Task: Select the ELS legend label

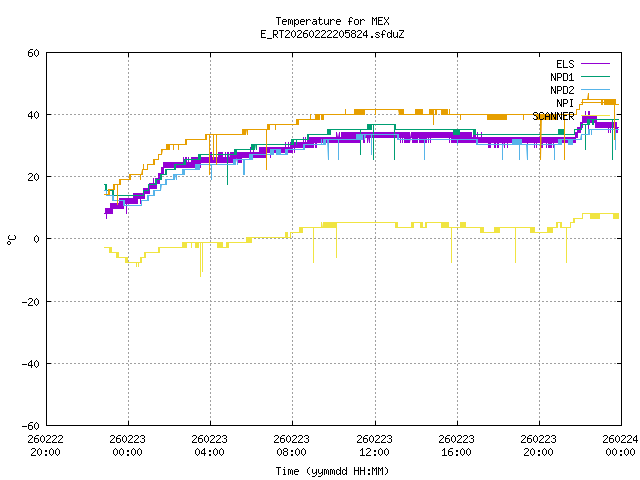Action: click(564, 64)
